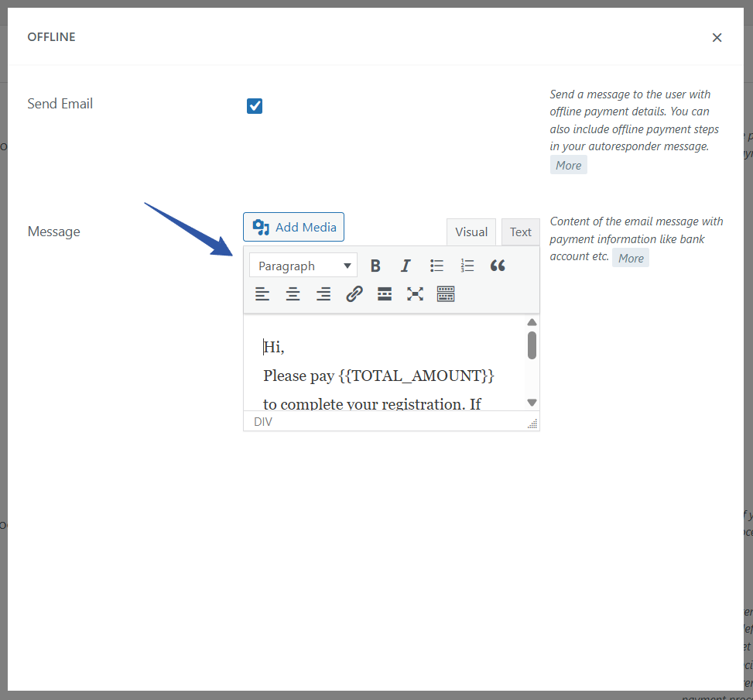Toggle the editor toolbar row

[446, 294]
